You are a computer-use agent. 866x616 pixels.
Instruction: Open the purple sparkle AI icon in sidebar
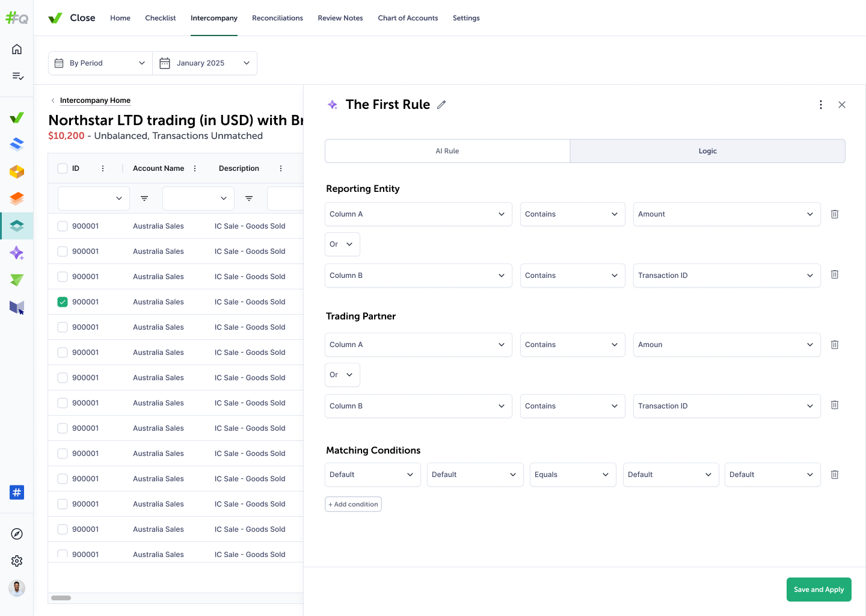pyautogui.click(x=17, y=253)
